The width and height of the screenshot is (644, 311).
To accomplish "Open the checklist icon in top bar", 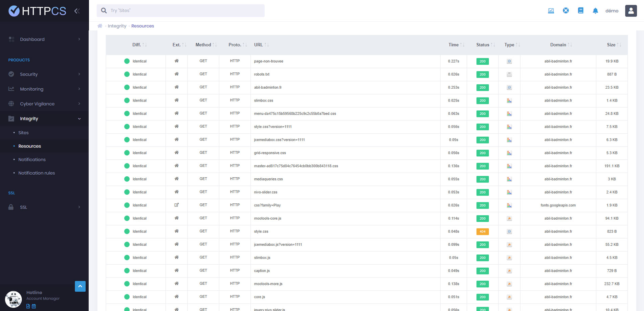I will click(551, 10).
